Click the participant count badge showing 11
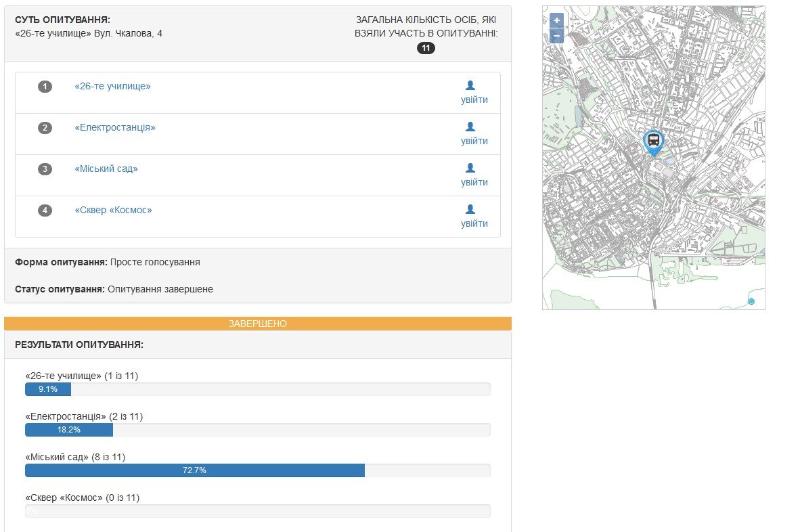Image resolution: width=800 pixels, height=532 pixels. tap(426, 48)
